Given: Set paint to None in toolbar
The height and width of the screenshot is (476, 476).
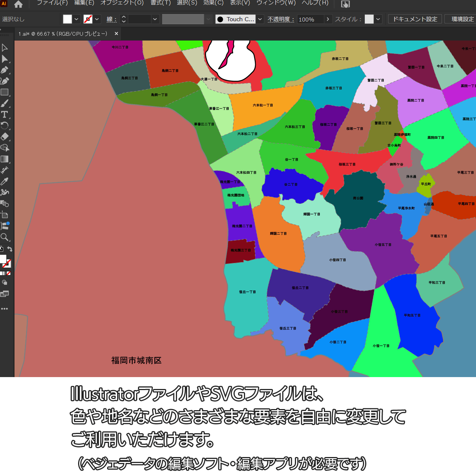Looking at the screenshot, I should pos(9,273).
